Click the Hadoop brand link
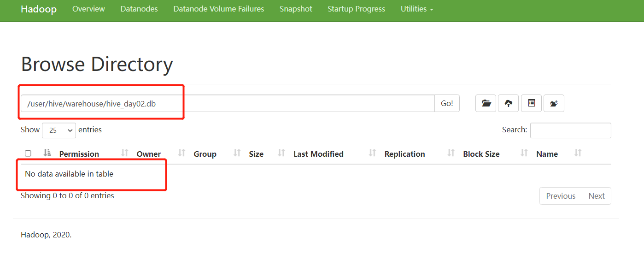The width and height of the screenshot is (644, 266). point(39,10)
